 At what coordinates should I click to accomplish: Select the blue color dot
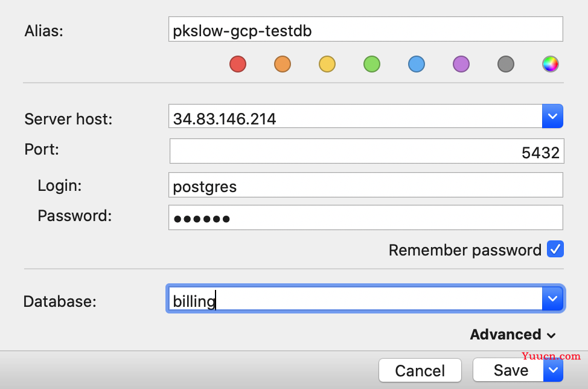pos(417,64)
